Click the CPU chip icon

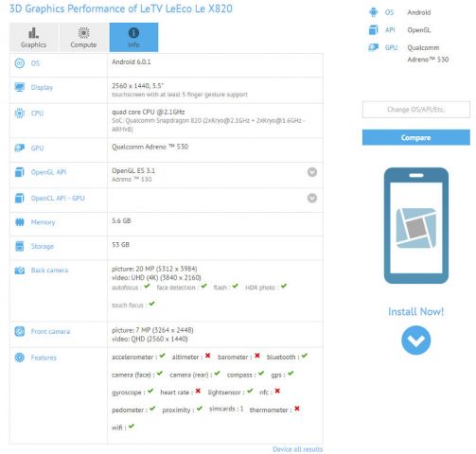point(20,113)
